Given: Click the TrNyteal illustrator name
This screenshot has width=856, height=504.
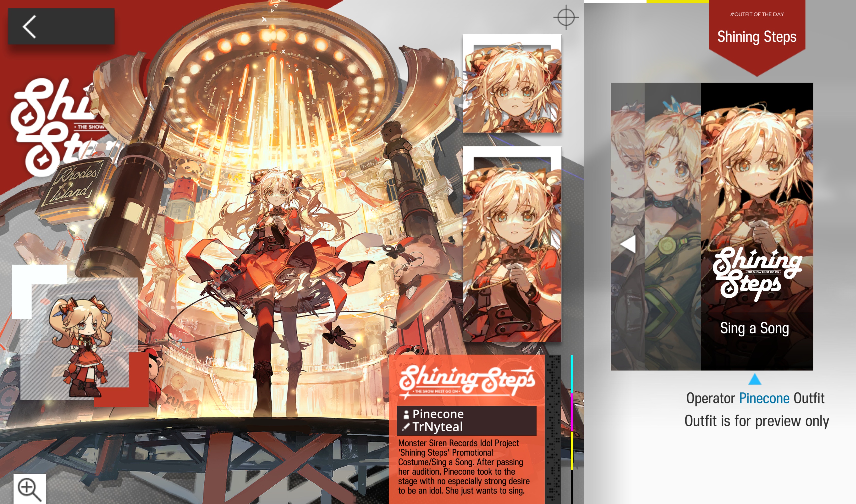Looking at the screenshot, I should tap(438, 427).
